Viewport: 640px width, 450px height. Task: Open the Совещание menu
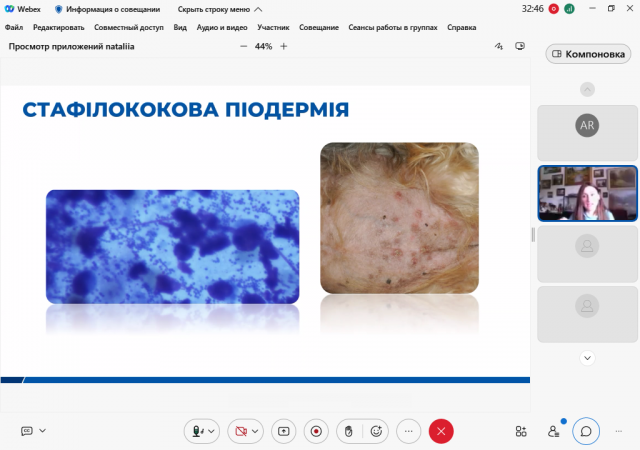[x=319, y=27]
